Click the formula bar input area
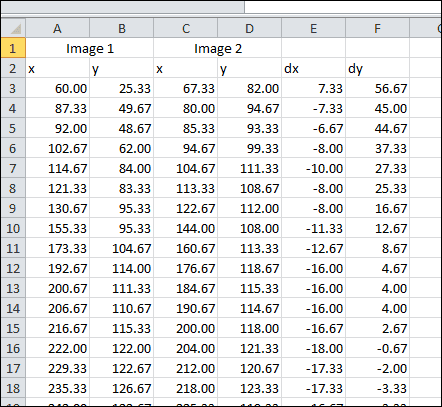The height and width of the screenshot is (407, 442). click(x=343, y=7)
